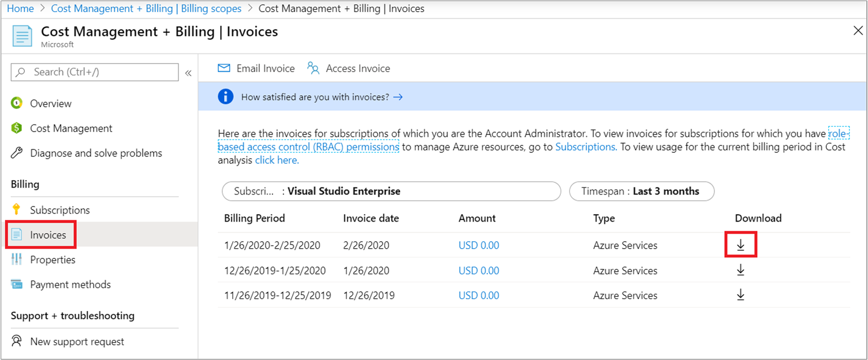The image size is (868, 360).
Task: Click the Diagnose and solve problems wrench icon
Action: tap(18, 153)
